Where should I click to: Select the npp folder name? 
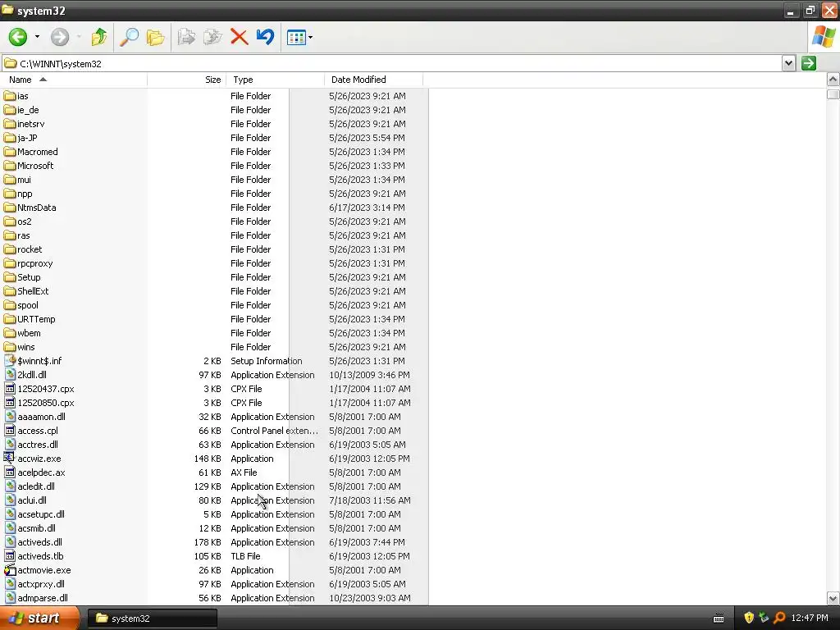coord(25,194)
